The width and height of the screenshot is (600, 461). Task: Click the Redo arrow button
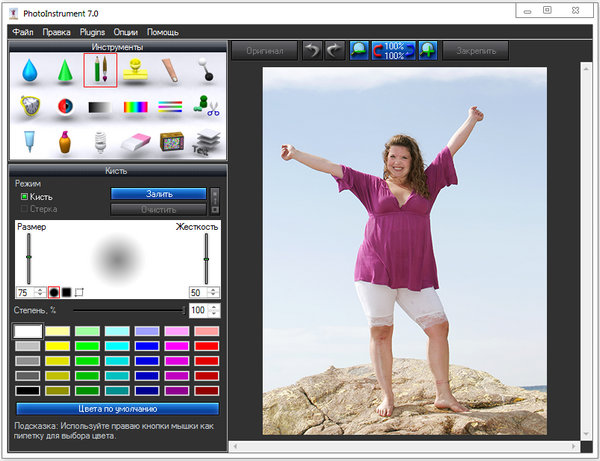335,50
